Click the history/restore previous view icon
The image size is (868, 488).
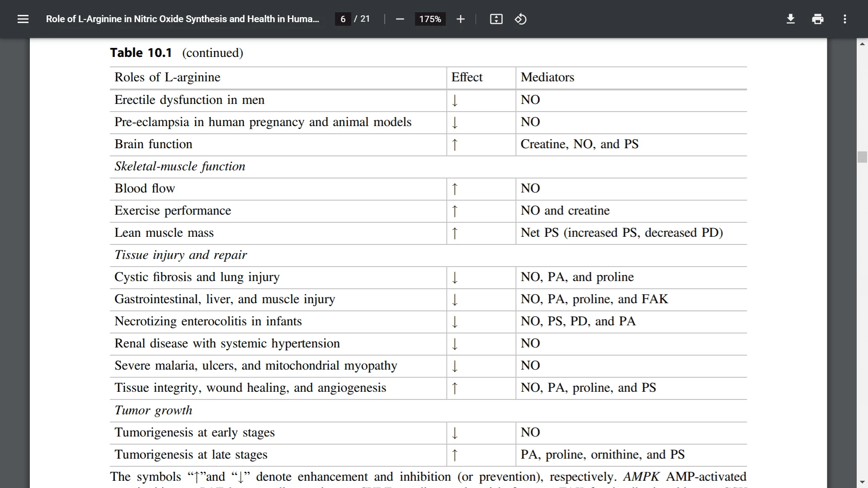pos(520,19)
